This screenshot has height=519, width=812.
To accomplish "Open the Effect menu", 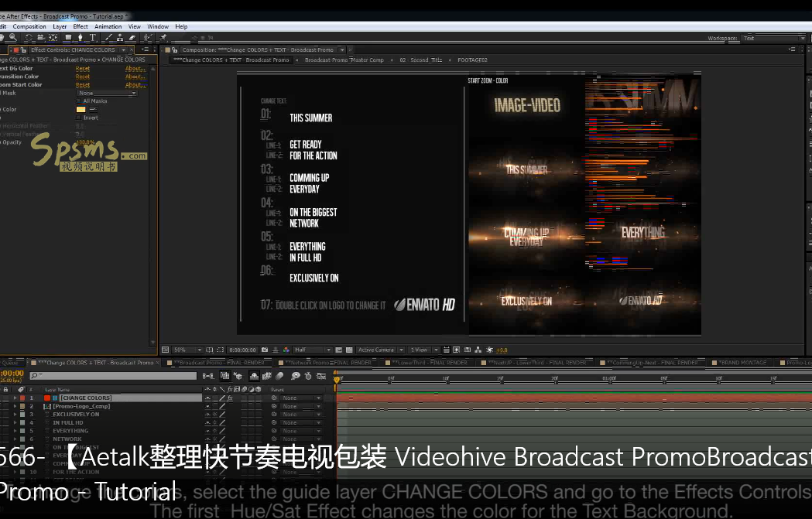I will tap(81, 26).
